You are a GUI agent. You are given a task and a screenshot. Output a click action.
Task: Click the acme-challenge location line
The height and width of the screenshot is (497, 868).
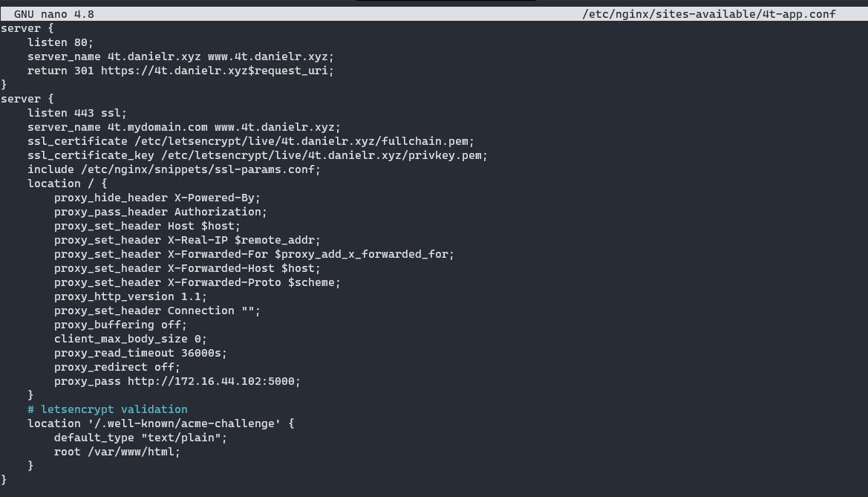[160, 424]
